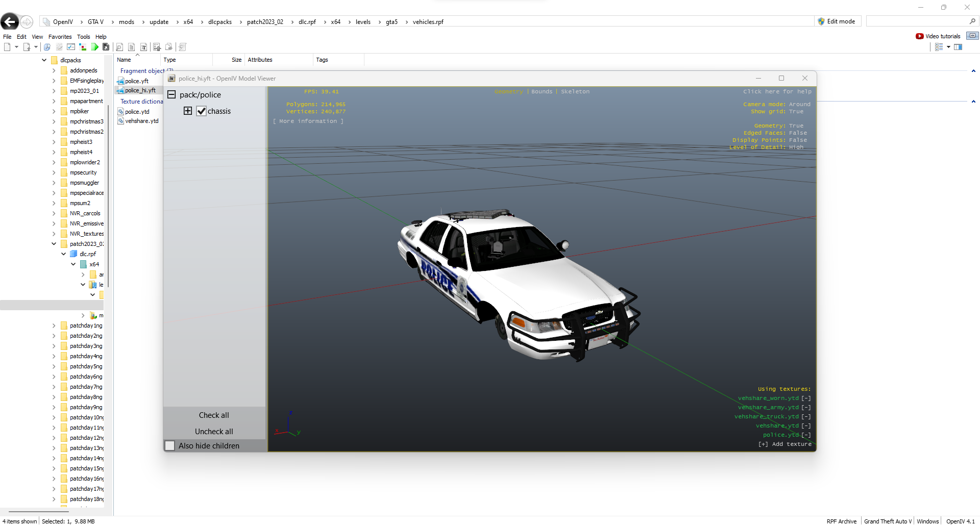Expand the mpheist3 folder
The height and width of the screenshot is (526, 980).
(x=54, y=142)
